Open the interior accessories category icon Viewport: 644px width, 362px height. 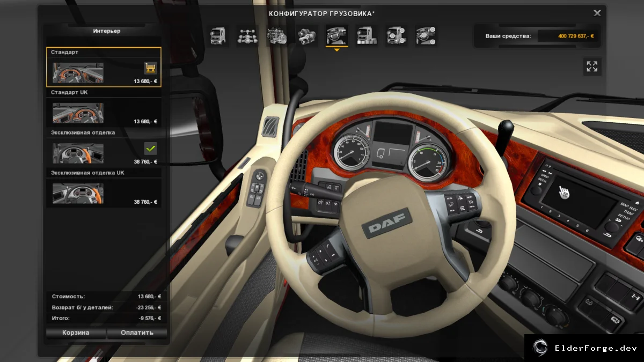[426, 36]
